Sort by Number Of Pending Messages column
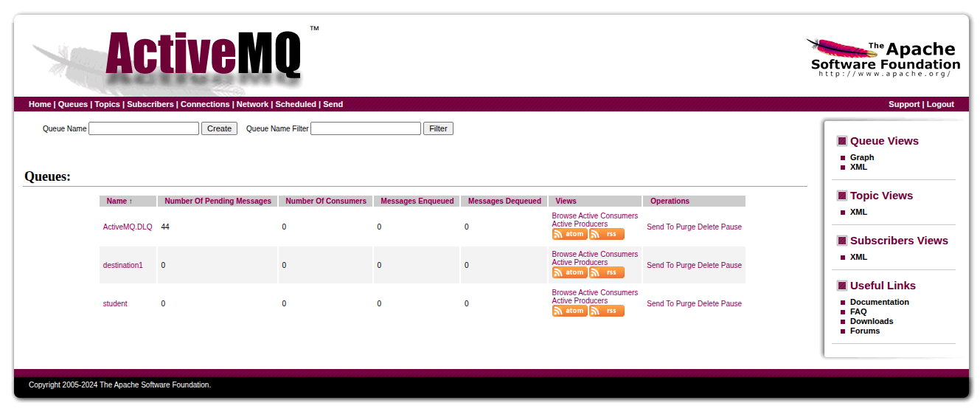The width and height of the screenshot is (980, 417). tap(218, 201)
